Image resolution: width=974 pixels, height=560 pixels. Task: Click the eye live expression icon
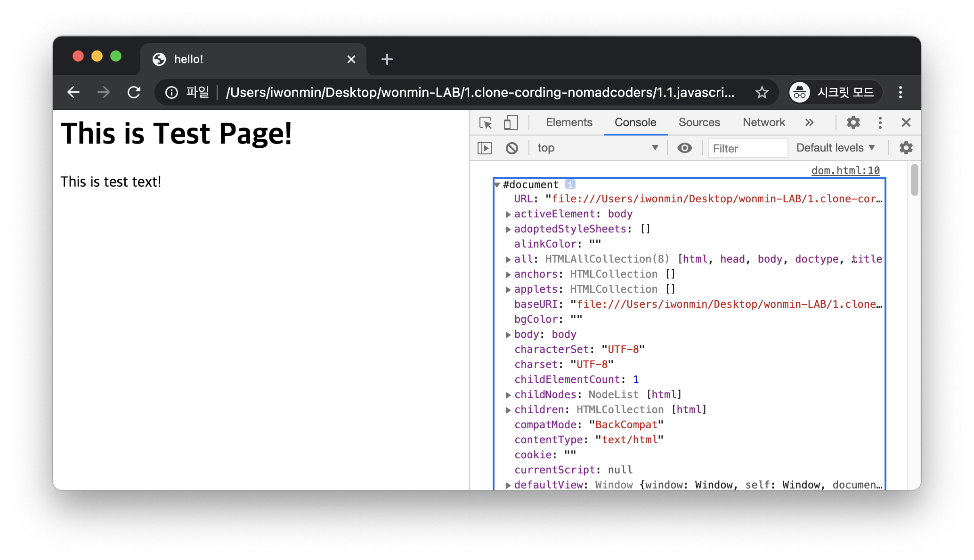pyautogui.click(x=684, y=148)
